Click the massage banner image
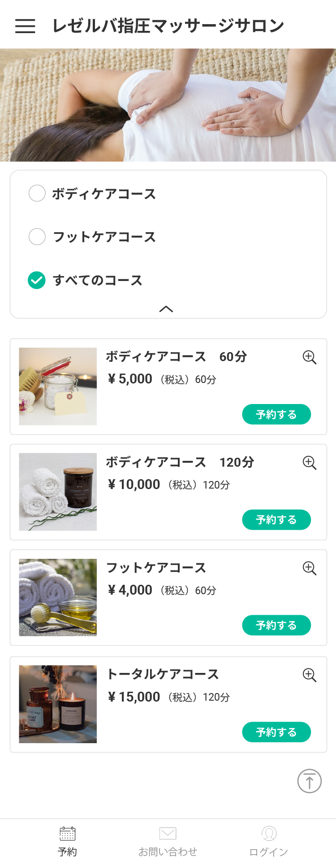 pyautogui.click(x=168, y=105)
